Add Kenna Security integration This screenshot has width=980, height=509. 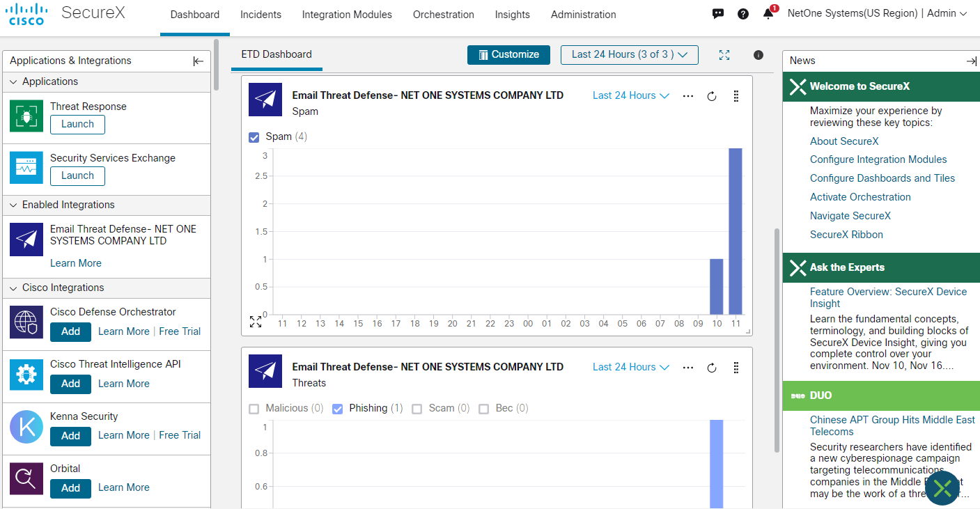(70, 436)
